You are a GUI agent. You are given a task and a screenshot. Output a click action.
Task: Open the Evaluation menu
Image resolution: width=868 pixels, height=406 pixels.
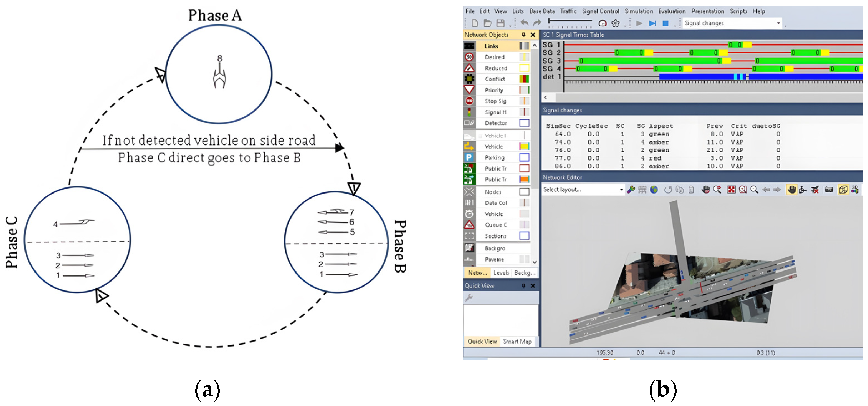(x=672, y=11)
